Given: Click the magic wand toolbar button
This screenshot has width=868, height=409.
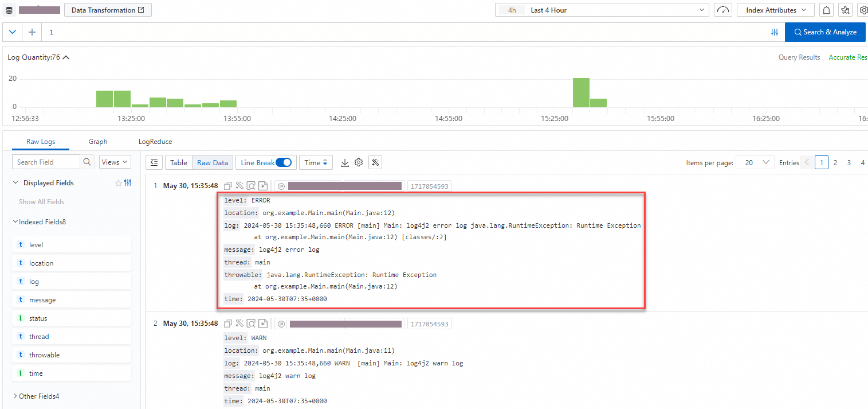Looking at the screenshot, I should 375,163.
